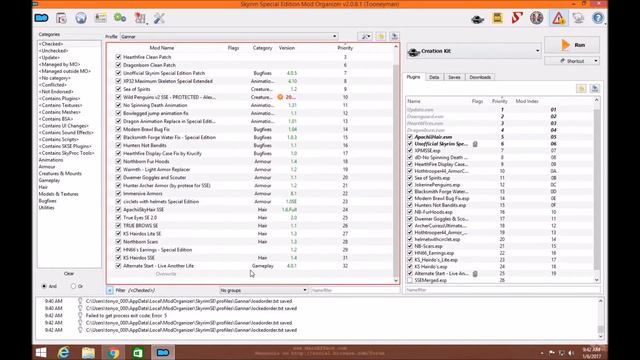Switch to the Data tab

434,77
